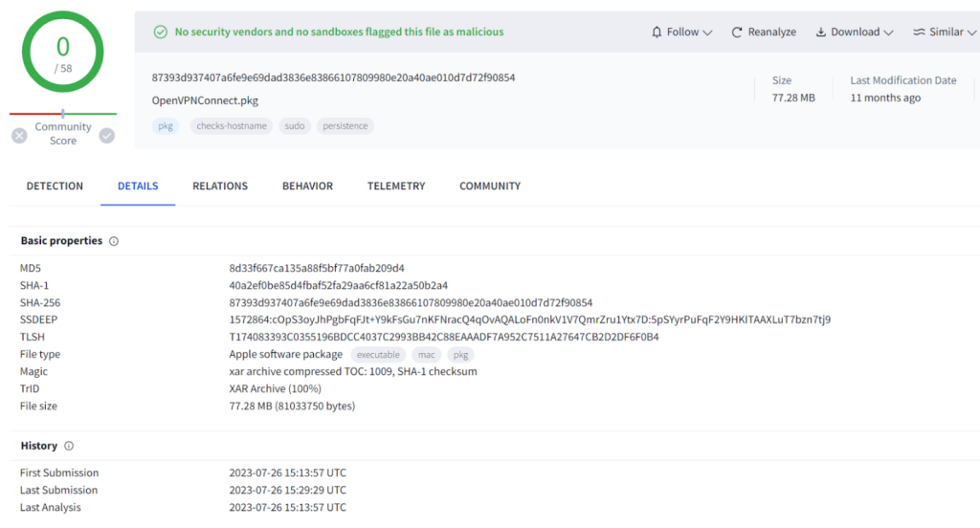Click the History info icon

[69, 446]
